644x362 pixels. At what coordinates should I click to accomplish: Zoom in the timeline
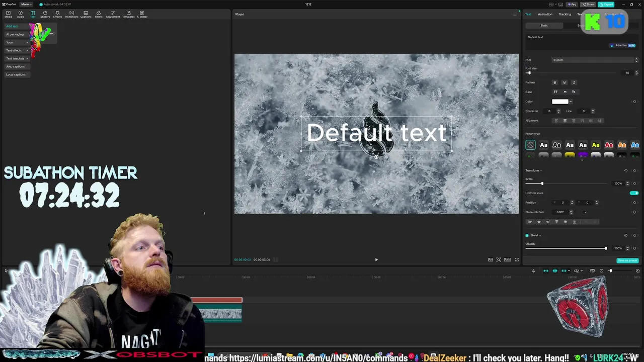pos(637,271)
